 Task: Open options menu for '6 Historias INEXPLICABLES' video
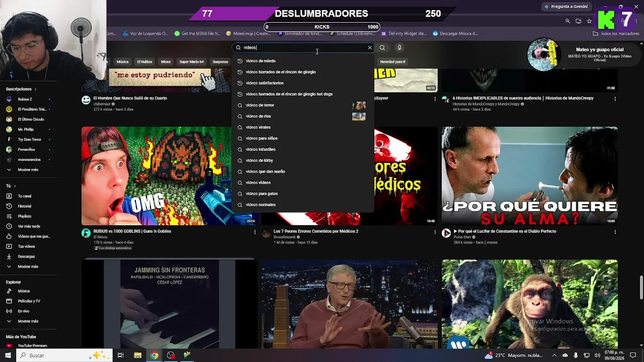615,99
